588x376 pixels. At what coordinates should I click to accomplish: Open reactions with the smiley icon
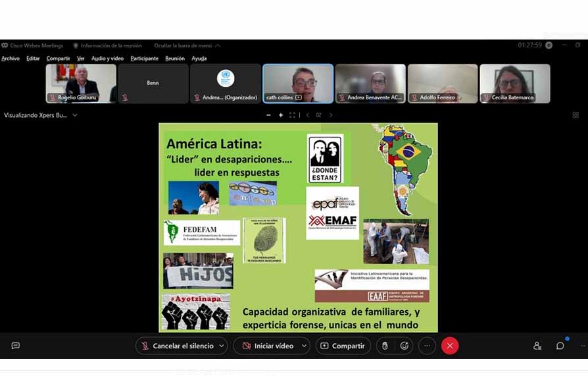[x=404, y=346]
